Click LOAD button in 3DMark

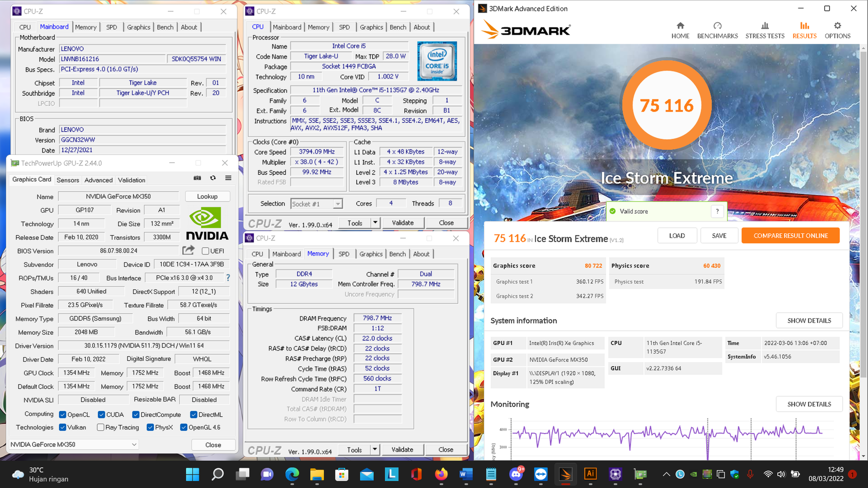pyautogui.click(x=677, y=235)
